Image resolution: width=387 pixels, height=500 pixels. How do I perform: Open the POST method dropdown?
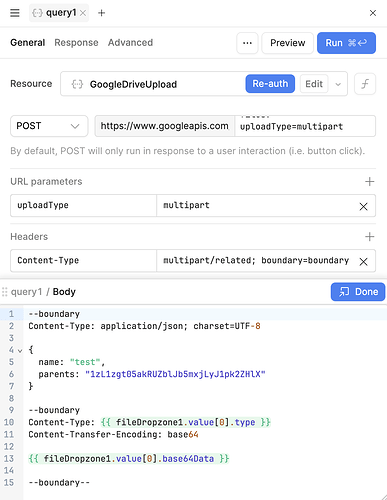49,126
